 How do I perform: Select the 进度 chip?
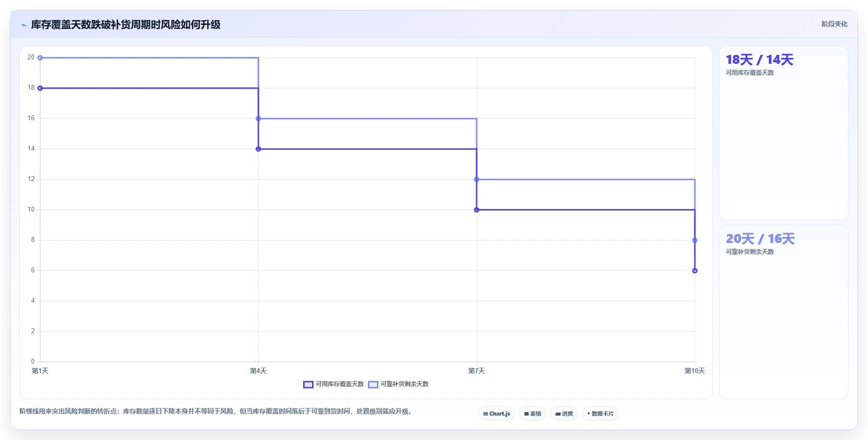tap(564, 414)
